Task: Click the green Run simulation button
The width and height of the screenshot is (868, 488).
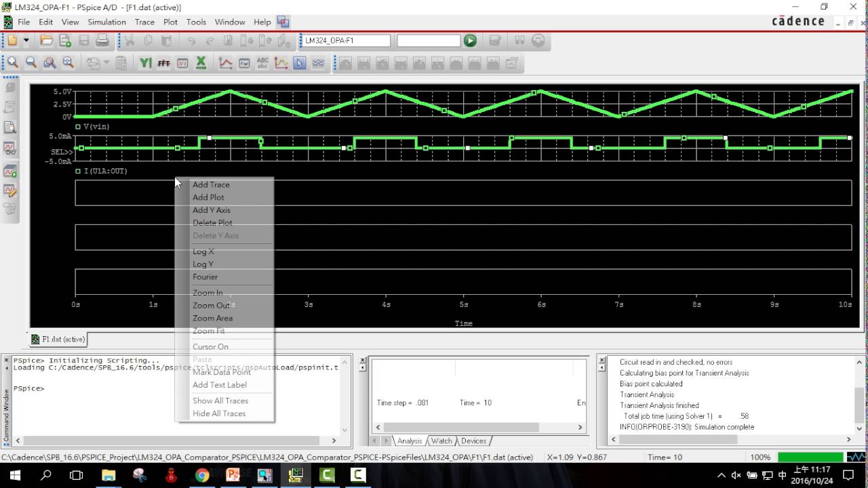Action: [x=470, y=41]
